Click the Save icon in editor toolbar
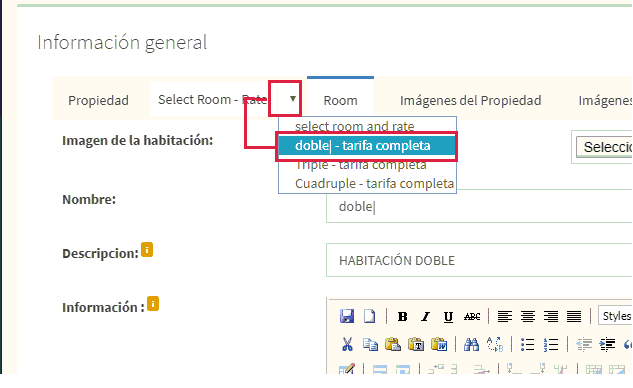This screenshot has height=388, width=633. (347, 316)
